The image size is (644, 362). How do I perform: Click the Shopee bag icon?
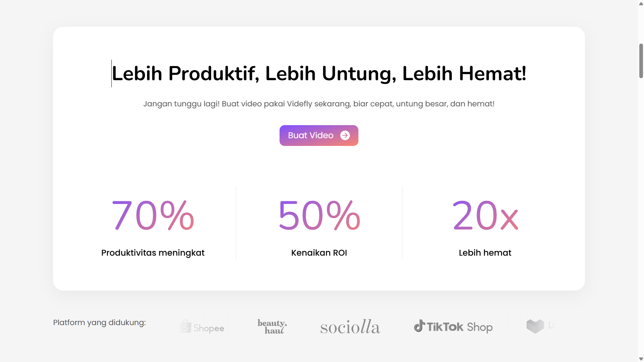click(x=186, y=326)
